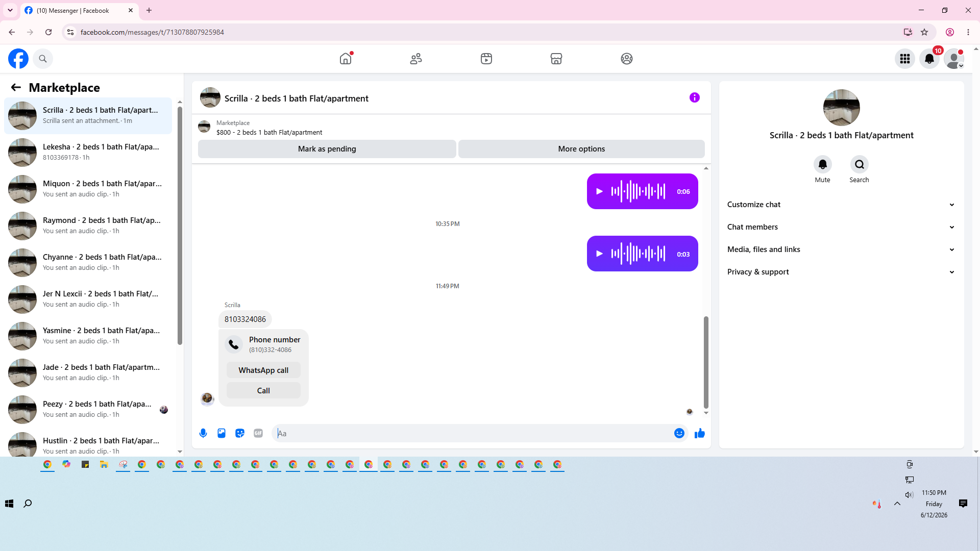Expand Media, files and links section
This screenshot has width=980, height=551.
coord(841,249)
